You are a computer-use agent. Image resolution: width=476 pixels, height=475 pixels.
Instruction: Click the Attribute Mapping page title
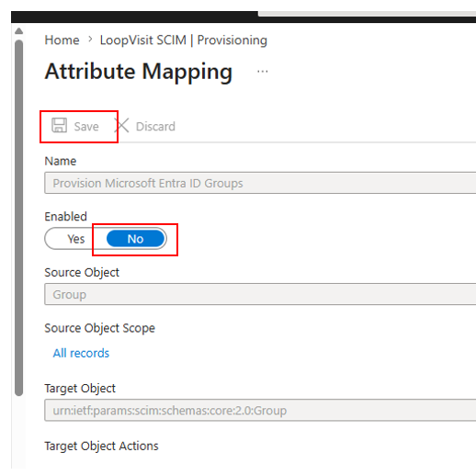pos(139,72)
